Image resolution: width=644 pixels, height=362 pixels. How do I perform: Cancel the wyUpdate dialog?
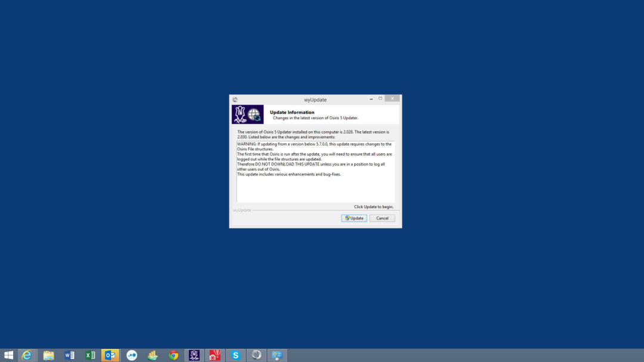382,218
